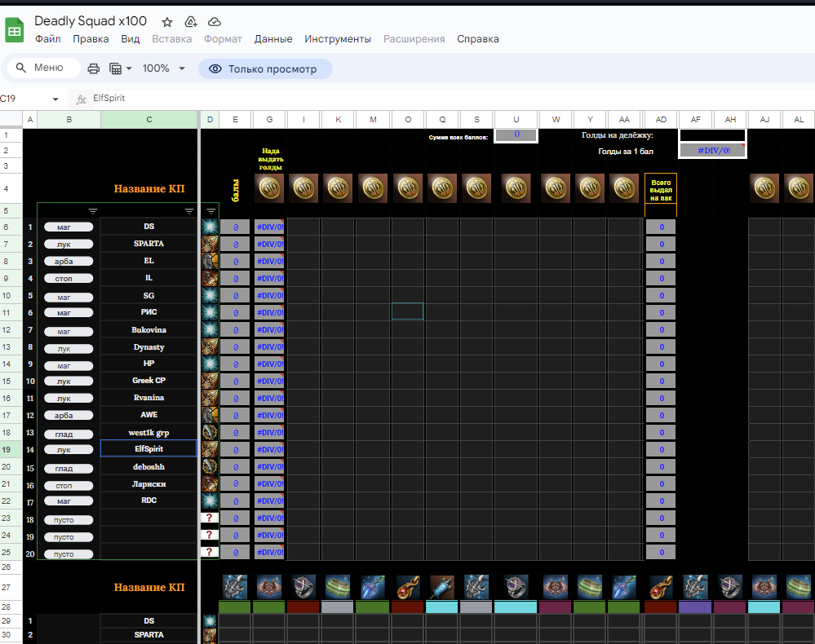Open the Файл menu

[47, 39]
